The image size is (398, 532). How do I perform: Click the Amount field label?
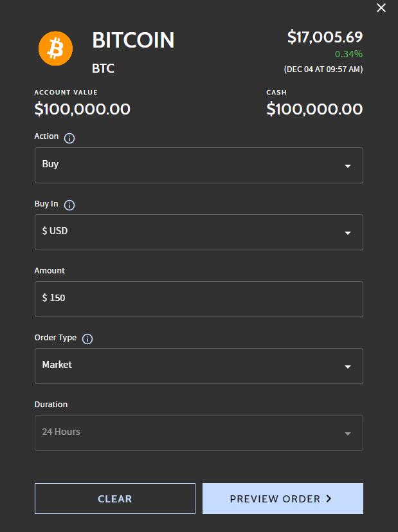pos(50,271)
